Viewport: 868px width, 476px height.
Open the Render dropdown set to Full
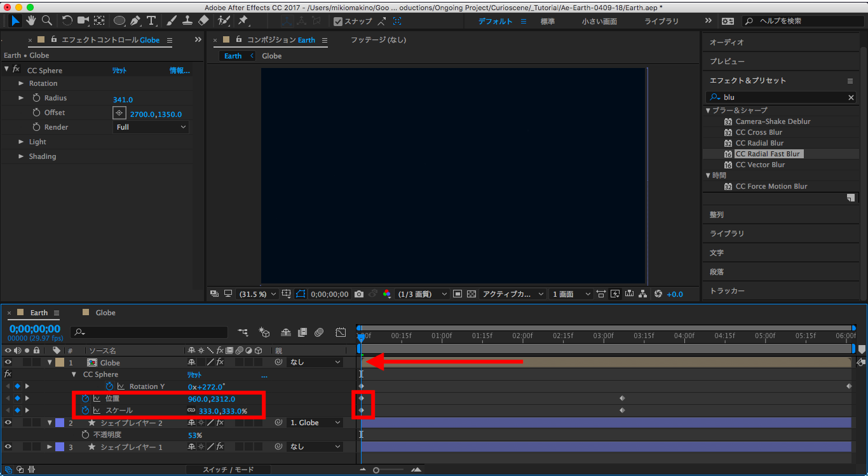coord(151,127)
